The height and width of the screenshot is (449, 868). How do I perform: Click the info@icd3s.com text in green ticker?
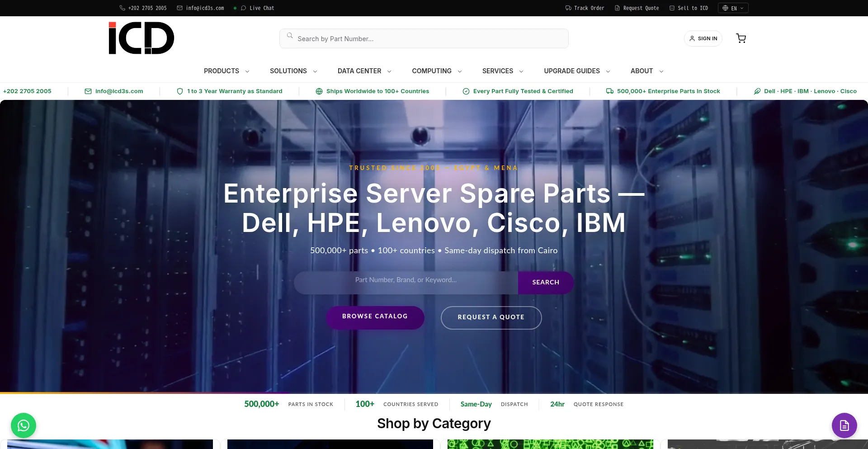119,91
